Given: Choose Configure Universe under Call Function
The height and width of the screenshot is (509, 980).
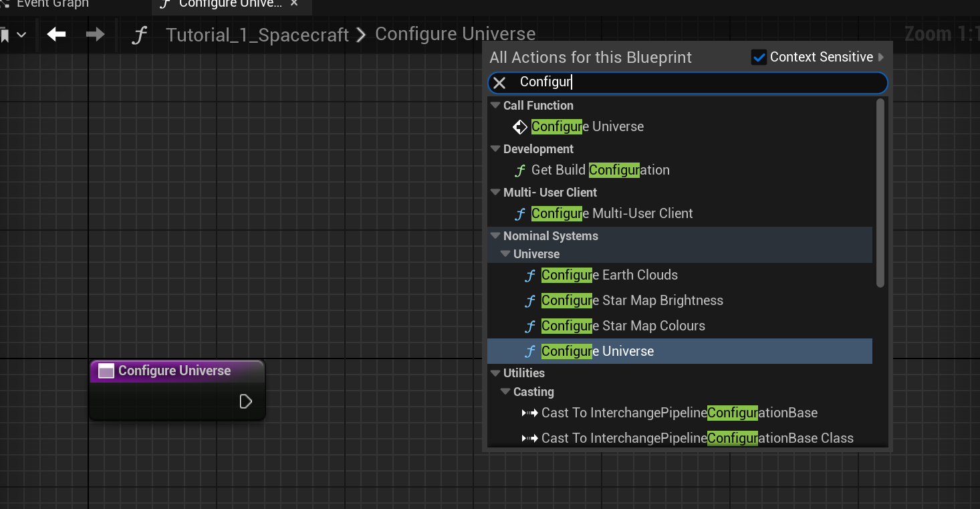Looking at the screenshot, I should tap(588, 127).
